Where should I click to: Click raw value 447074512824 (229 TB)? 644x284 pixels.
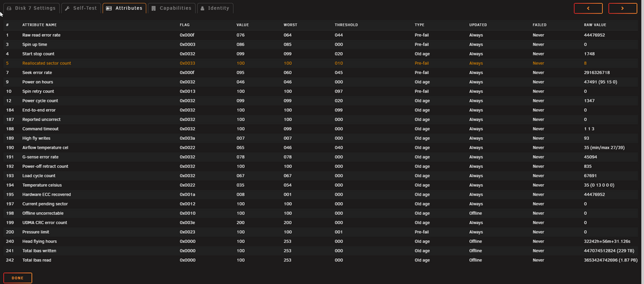point(609,251)
